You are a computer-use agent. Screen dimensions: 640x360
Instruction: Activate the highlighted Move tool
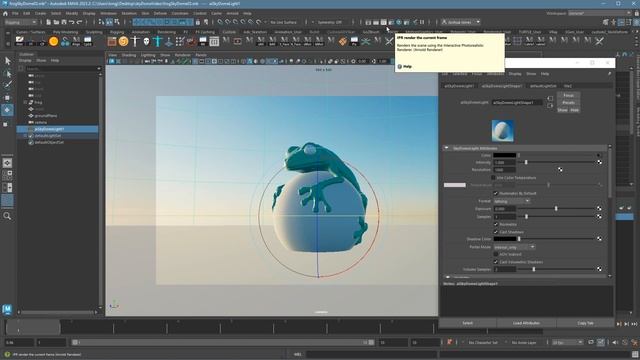[x=7, y=110]
